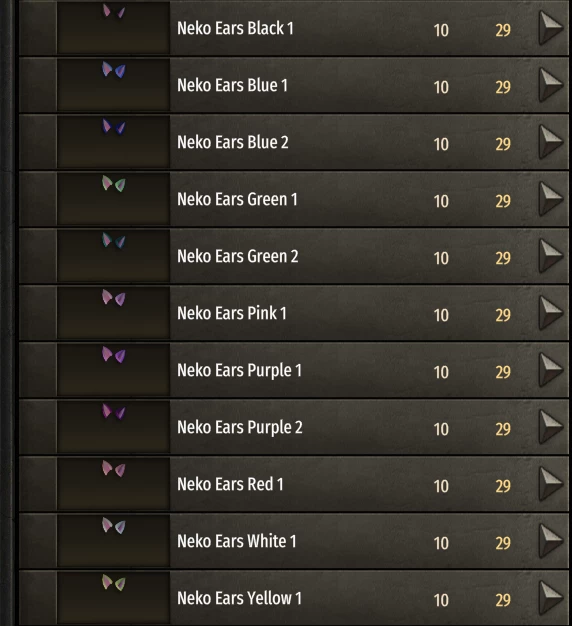
Task: Transfer Neko Ears Yellow 1 using arrow
Action: pyautogui.click(x=551, y=598)
